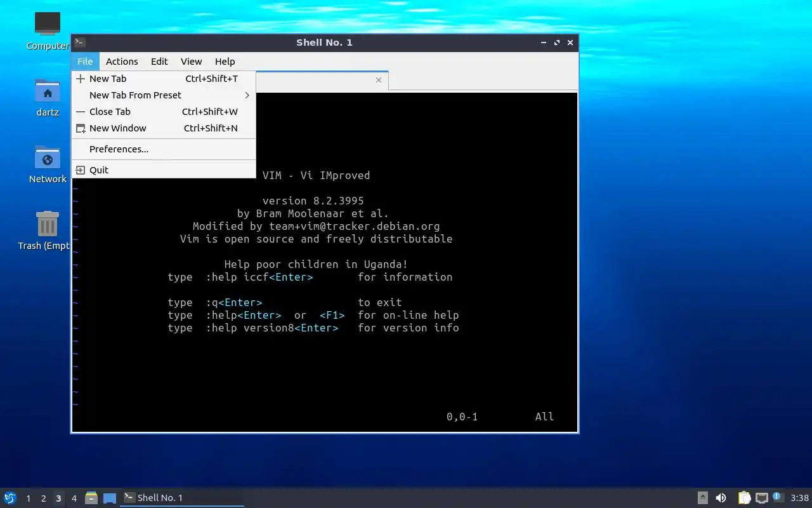The height and width of the screenshot is (508, 812).
Task: Open the update notification tray icon
Action: click(x=778, y=497)
